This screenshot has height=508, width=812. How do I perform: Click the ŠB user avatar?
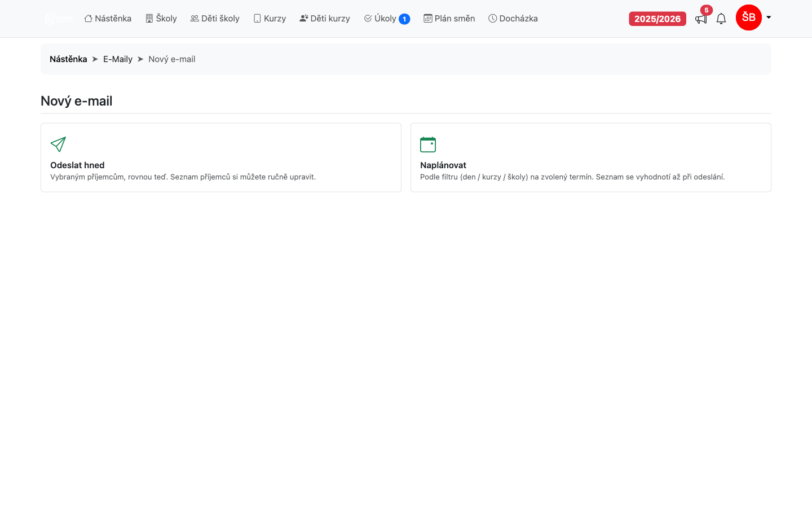click(x=749, y=17)
